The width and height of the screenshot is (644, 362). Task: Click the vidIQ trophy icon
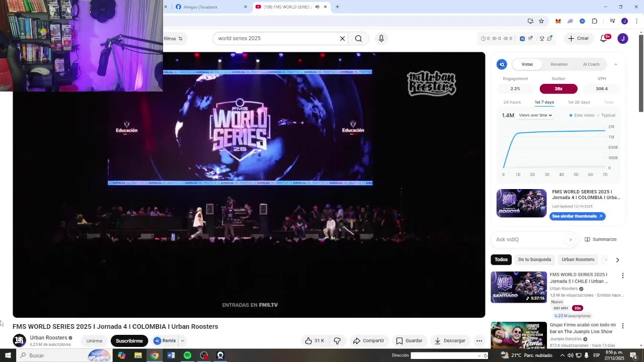(542, 38)
